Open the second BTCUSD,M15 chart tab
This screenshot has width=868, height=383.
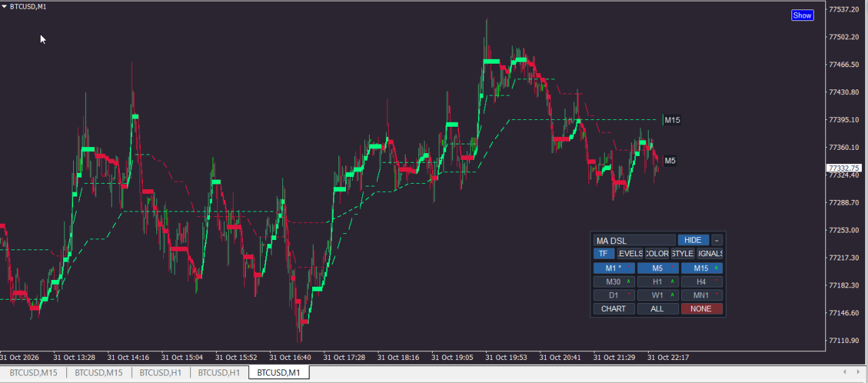(x=99, y=373)
